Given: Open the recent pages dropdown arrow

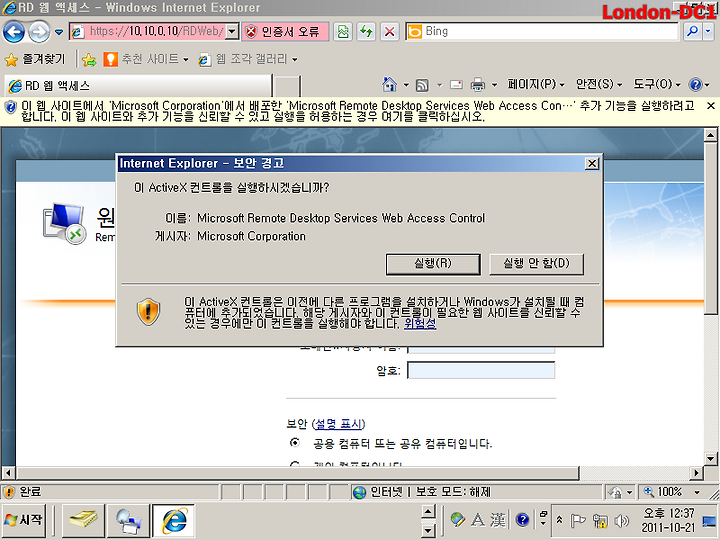Looking at the screenshot, I should tap(59, 32).
